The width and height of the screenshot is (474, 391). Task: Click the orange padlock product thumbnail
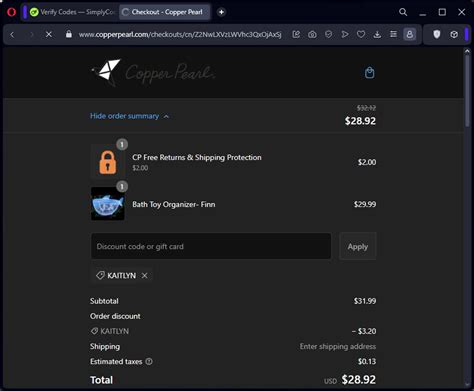click(x=107, y=162)
